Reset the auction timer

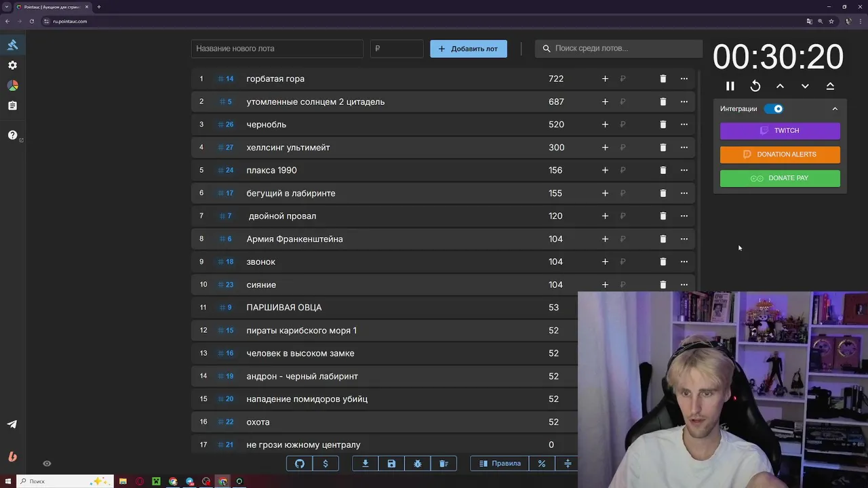point(755,86)
